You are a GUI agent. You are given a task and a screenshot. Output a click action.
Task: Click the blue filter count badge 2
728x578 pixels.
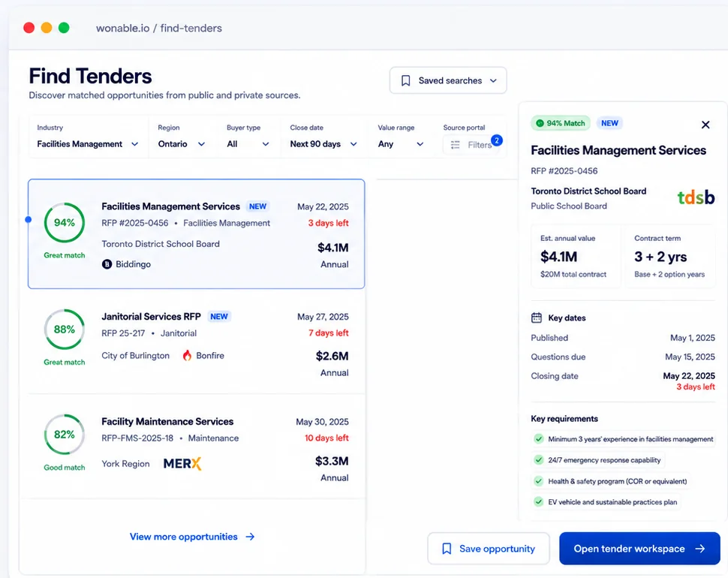(497, 140)
